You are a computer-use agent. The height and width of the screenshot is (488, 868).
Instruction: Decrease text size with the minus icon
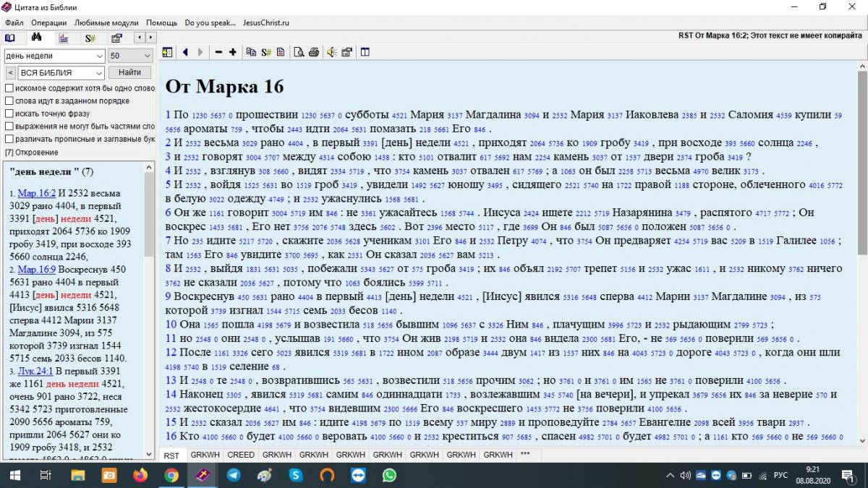(218, 52)
